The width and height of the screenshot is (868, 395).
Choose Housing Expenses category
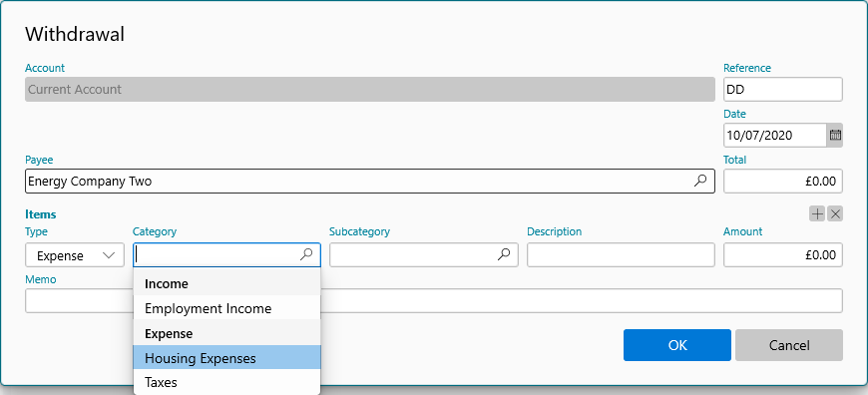click(x=226, y=358)
